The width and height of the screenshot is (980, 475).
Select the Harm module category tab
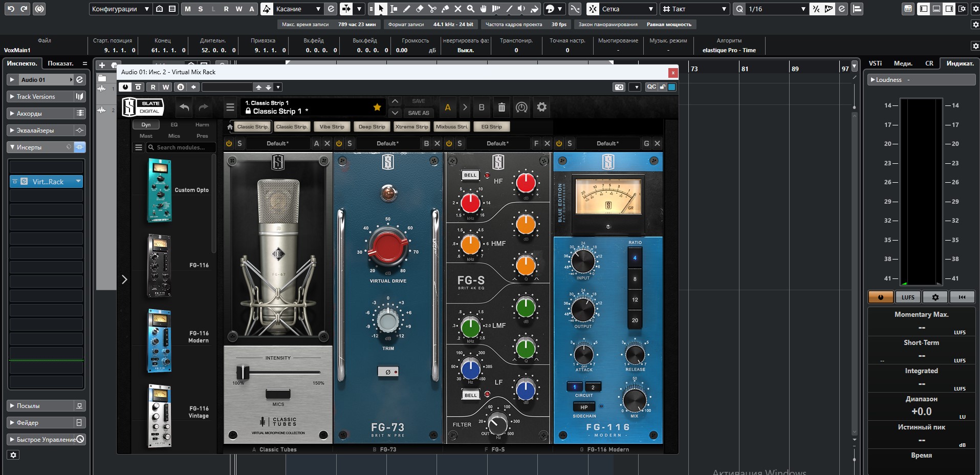202,125
